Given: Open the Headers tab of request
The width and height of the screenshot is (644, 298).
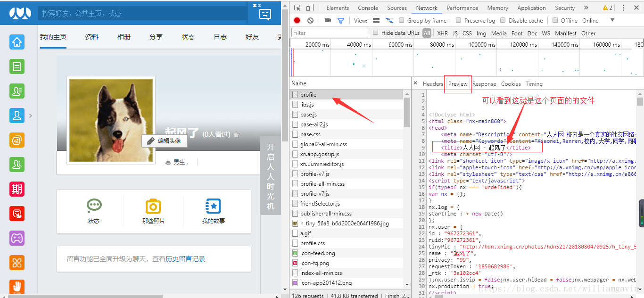Looking at the screenshot, I should tap(433, 83).
